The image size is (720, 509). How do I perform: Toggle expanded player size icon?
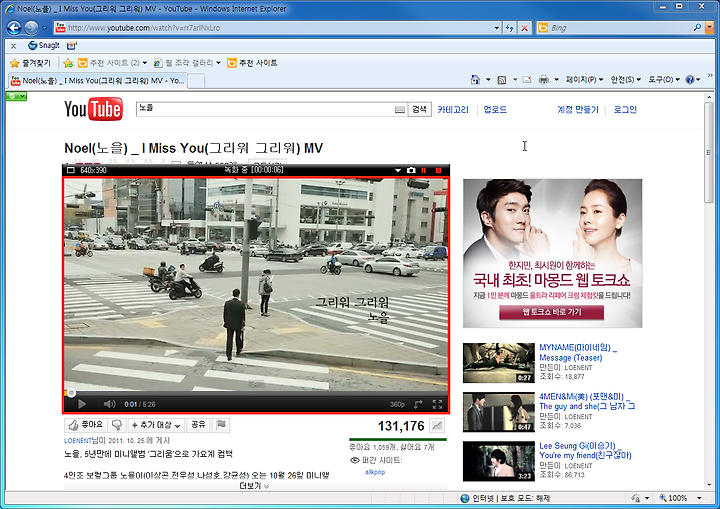pyautogui.click(x=418, y=404)
